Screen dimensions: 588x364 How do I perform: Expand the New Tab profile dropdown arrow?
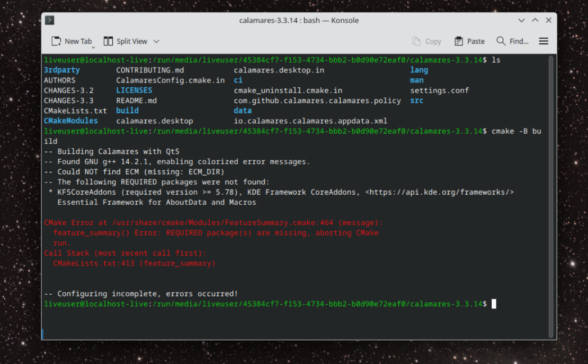[93, 47]
